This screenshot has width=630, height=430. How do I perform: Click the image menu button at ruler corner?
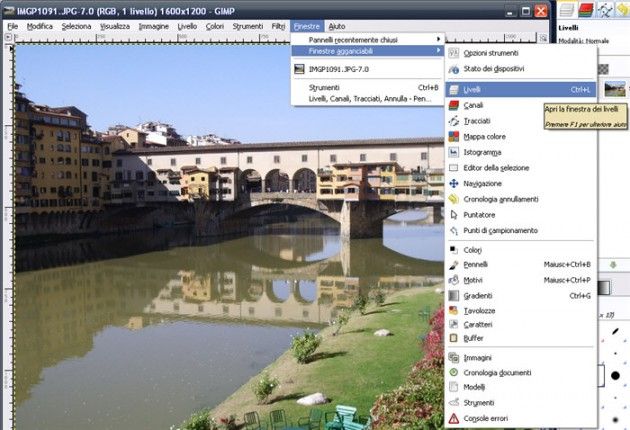point(8,37)
